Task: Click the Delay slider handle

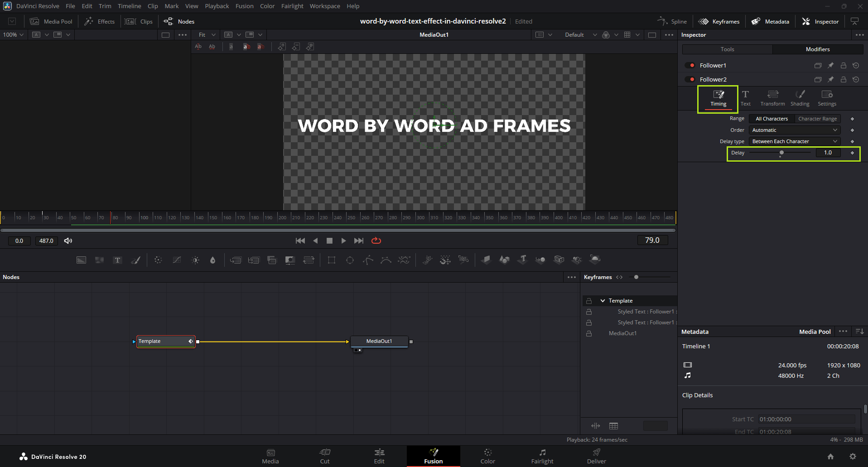Action: pyautogui.click(x=781, y=153)
